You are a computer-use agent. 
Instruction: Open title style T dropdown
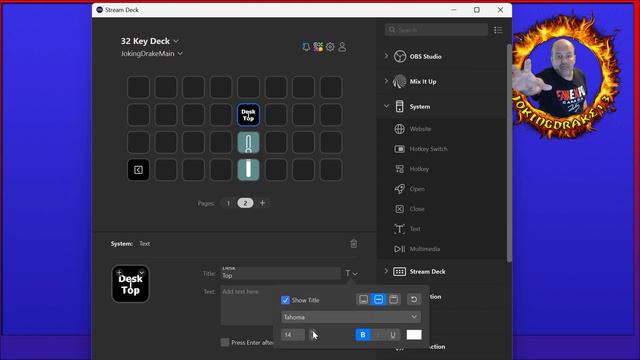pyautogui.click(x=351, y=273)
